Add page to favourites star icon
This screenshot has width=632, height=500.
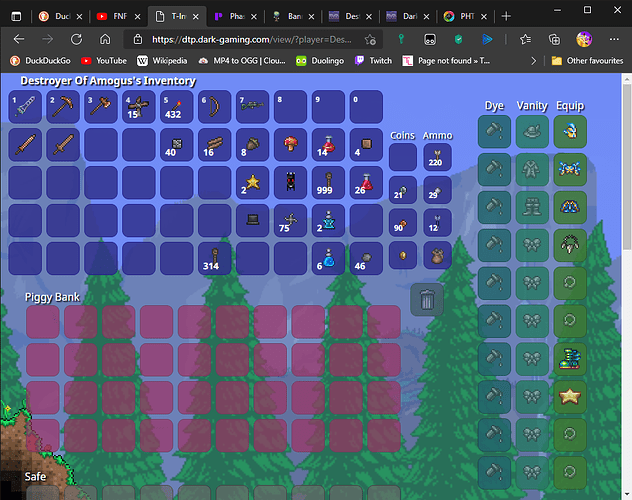(x=370, y=39)
